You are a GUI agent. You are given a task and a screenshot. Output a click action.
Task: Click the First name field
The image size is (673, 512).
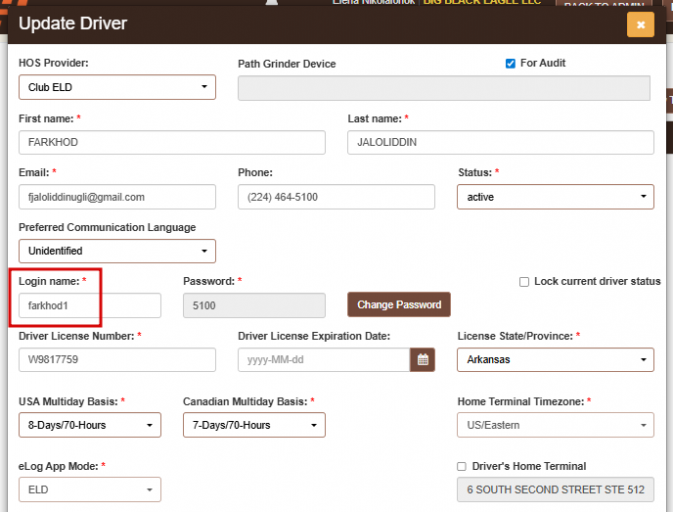click(x=172, y=142)
